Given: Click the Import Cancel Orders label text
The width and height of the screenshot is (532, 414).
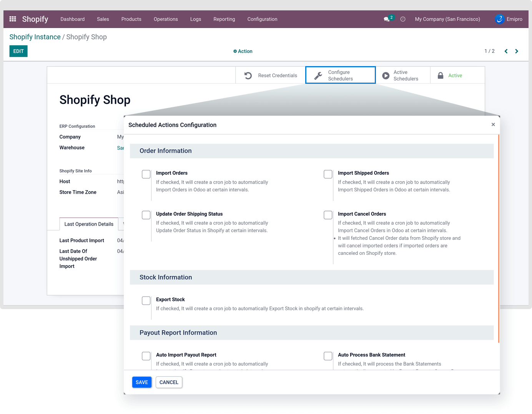Looking at the screenshot, I should coord(362,214).
